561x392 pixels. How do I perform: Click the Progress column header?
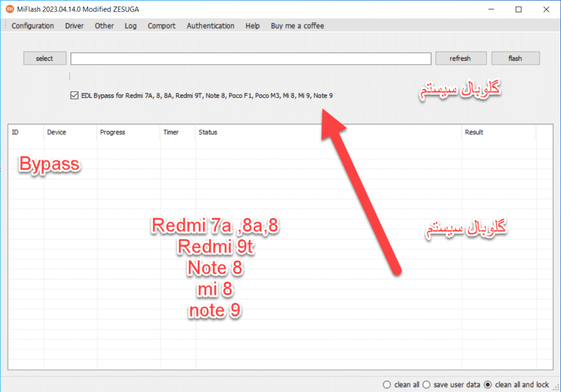128,132
